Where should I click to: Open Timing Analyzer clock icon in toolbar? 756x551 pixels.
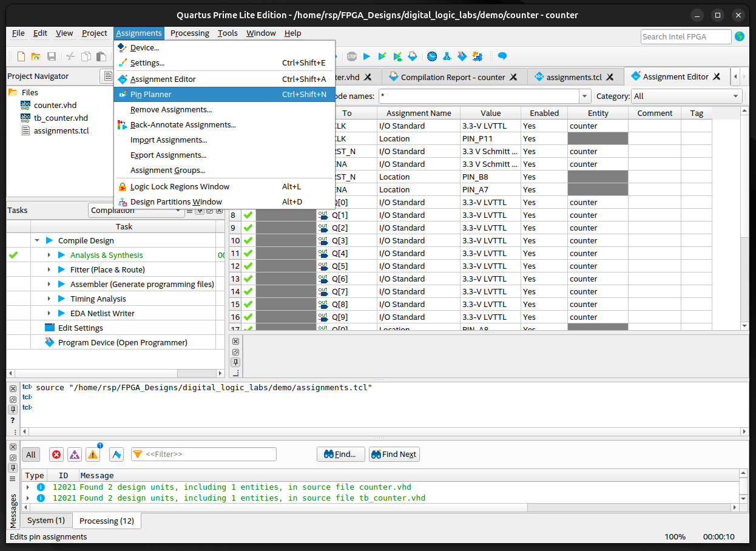click(x=432, y=56)
